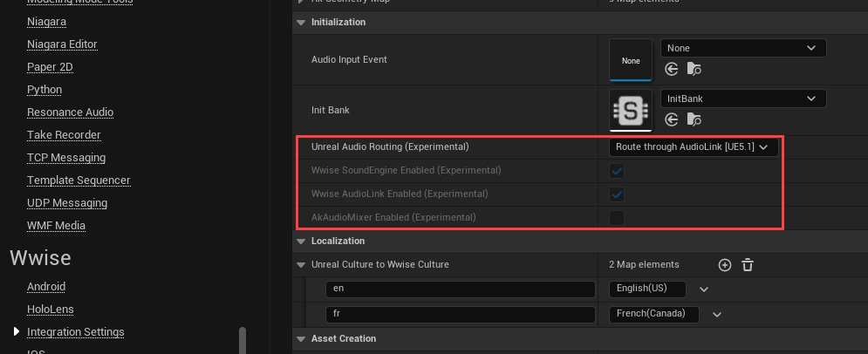The image size is (868, 354).
Task: Open Audio Input Event None dropdown
Action: (x=743, y=48)
